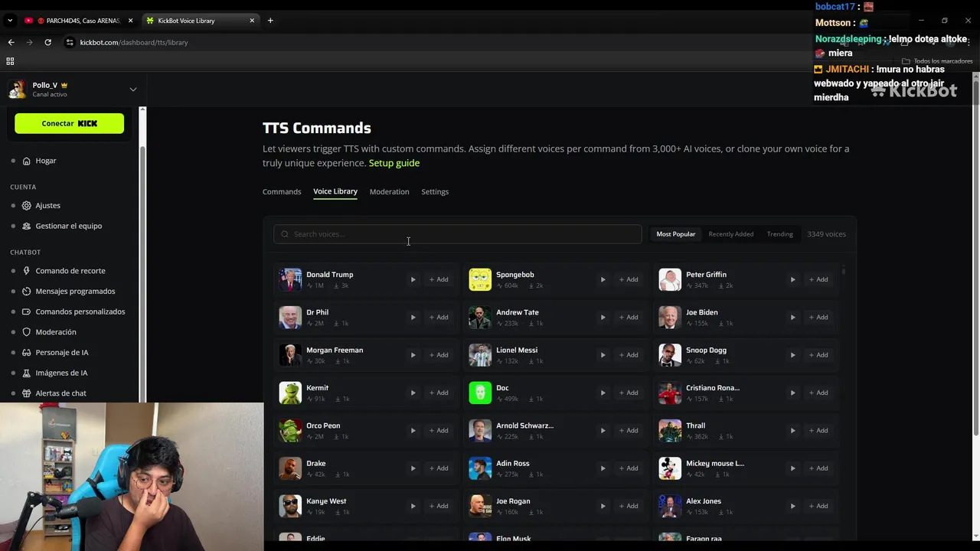Play the Morgan Freeman voice preview
Screen dimensions: 980x551
[x=413, y=355]
